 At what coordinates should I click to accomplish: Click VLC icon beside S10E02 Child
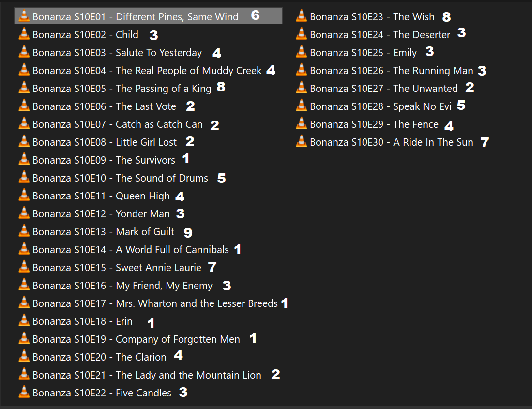click(x=24, y=34)
